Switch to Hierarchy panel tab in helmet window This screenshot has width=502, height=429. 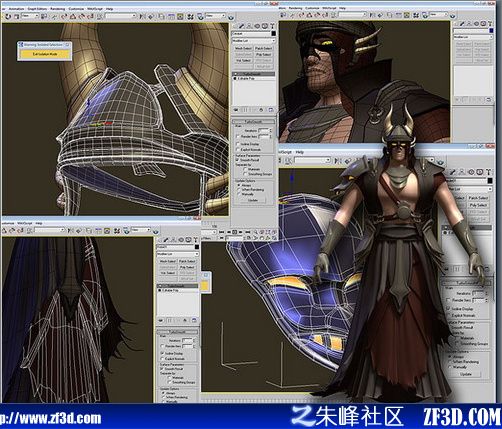point(249,26)
